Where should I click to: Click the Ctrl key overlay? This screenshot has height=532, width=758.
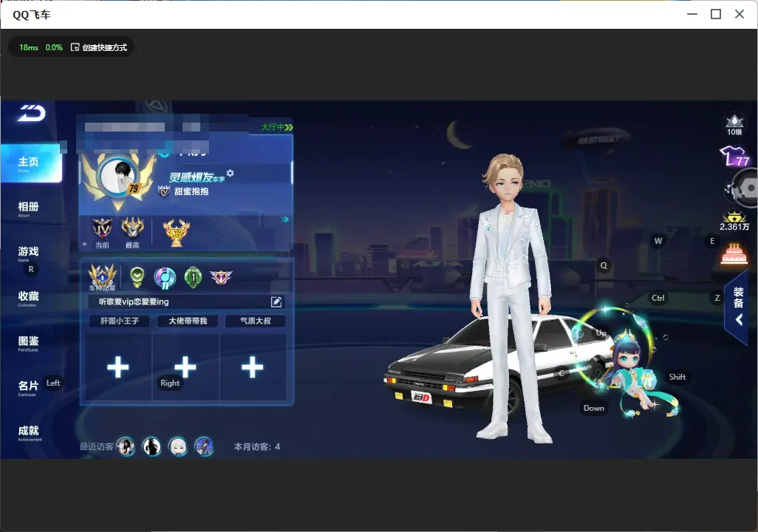pyautogui.click(x=658, y=298)
